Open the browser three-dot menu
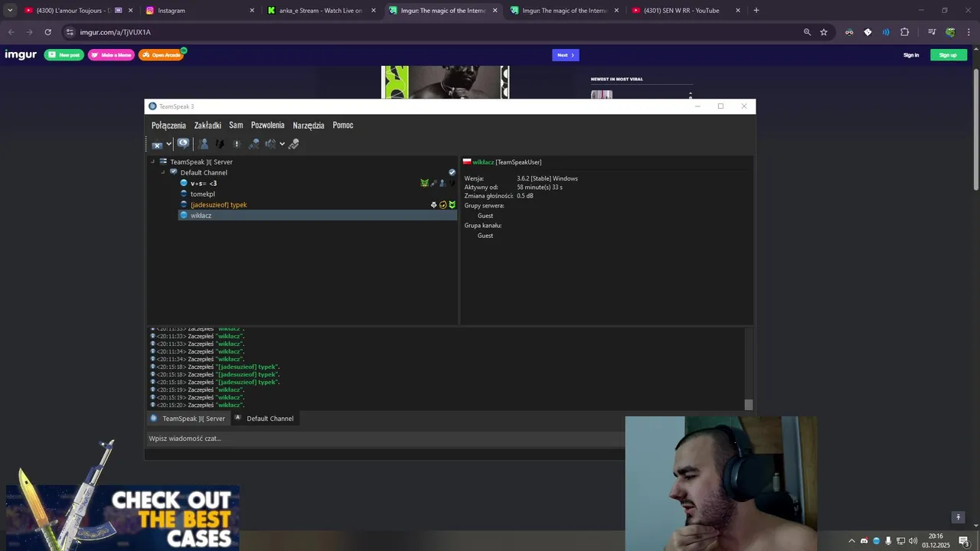The image size is (980, 551). [969, 32]
